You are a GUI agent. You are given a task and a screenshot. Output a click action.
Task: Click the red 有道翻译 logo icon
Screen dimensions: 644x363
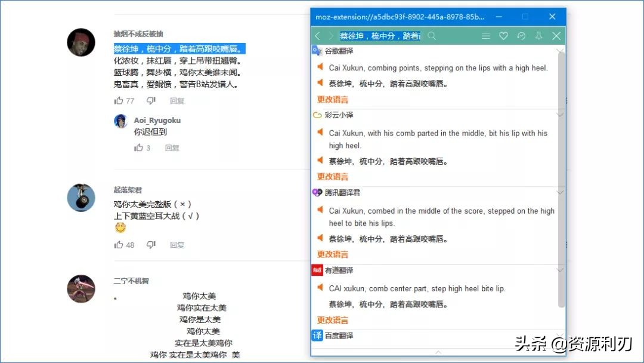click(x=317, y=269)
